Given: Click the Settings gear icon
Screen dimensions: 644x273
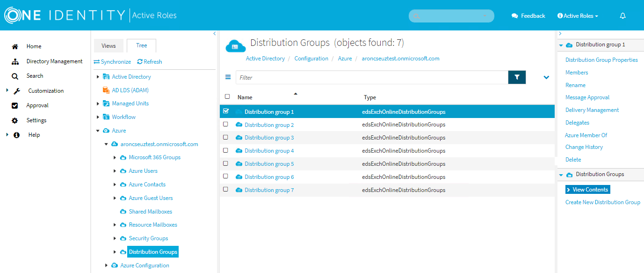Looking at the screenshot, I should tap(15, 120).
